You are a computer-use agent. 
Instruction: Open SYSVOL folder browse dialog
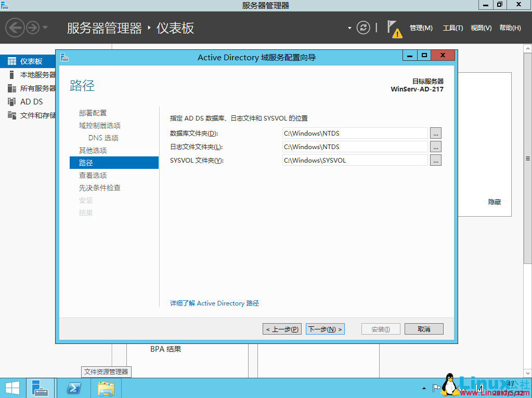(435, 160)
